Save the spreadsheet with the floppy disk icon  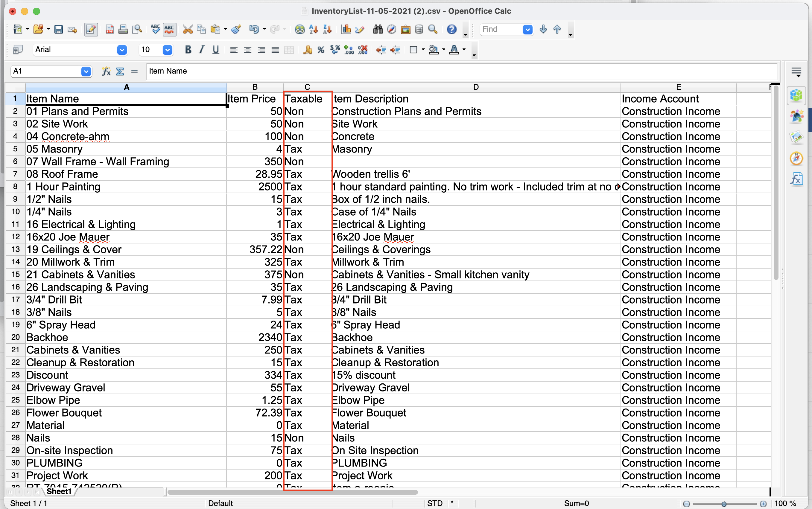[x=59, y=30]
